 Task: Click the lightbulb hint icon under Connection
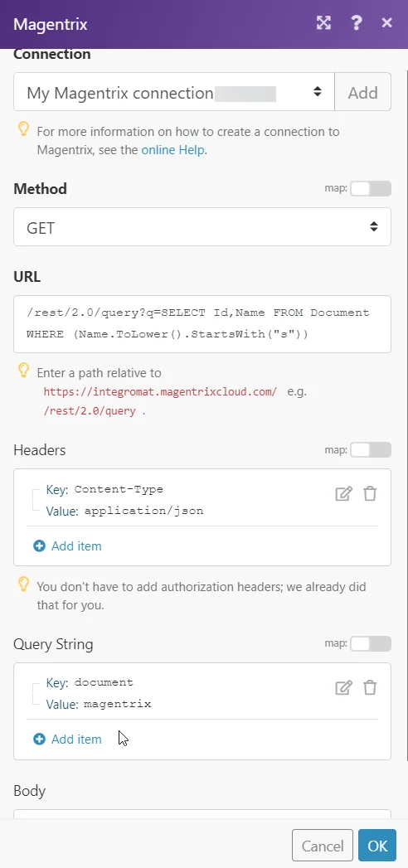23,129
